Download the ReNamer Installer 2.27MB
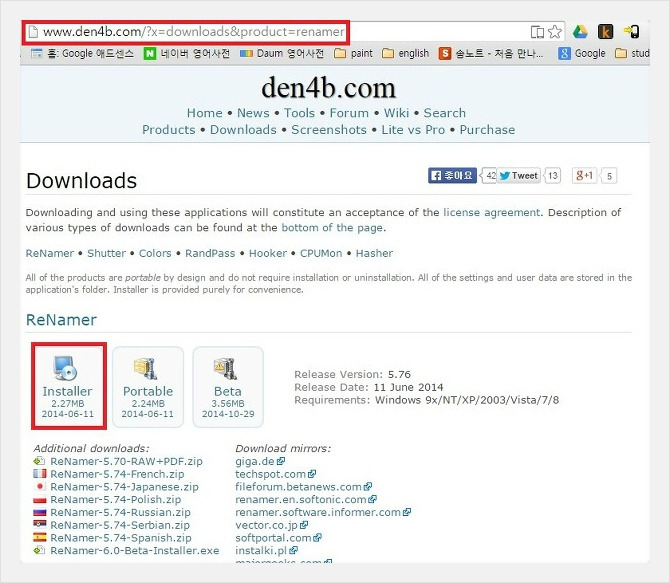 pyautogui.click(x=68, y=386)
